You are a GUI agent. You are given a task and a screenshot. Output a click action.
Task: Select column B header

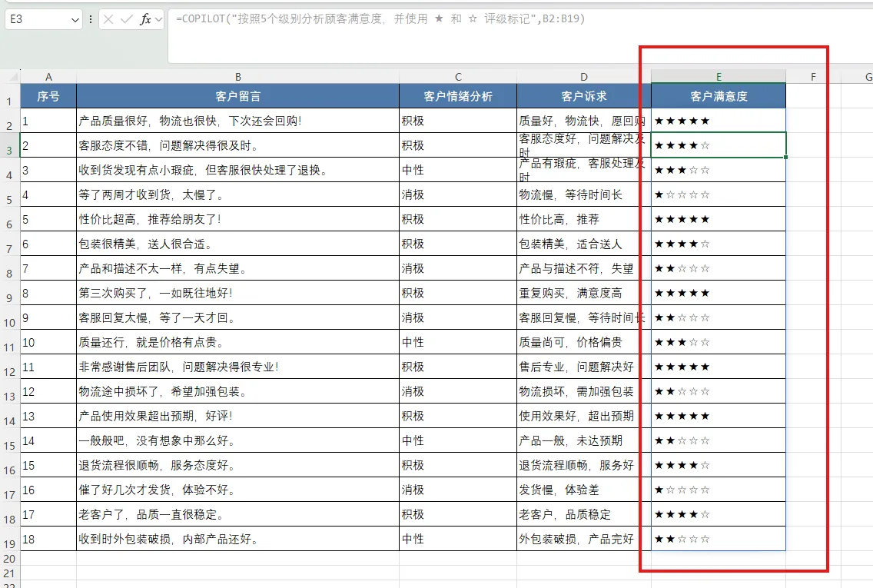pos(237,76)
